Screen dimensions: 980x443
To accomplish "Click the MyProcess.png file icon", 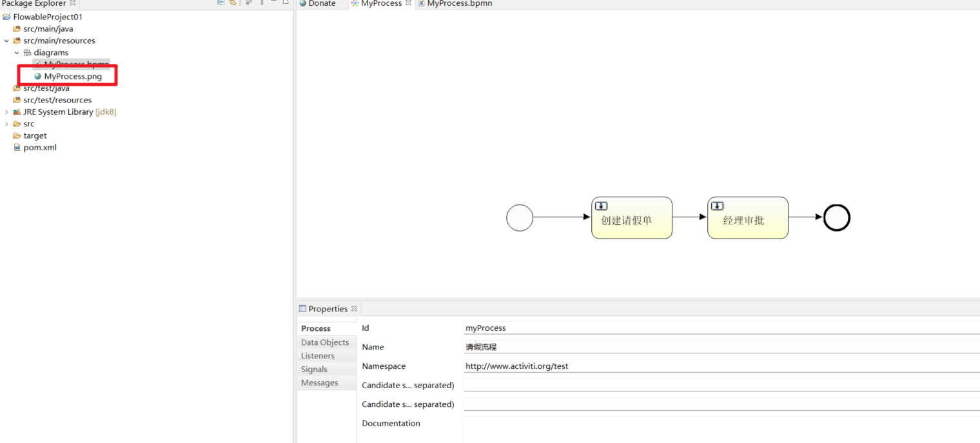I will [x=37, y=75].
